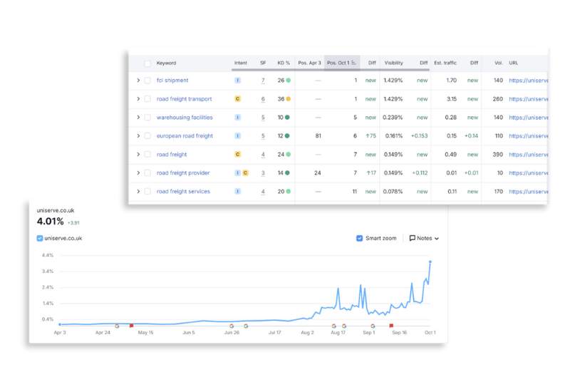Click the sort icon in Pos. Oct 1 header
Image resolution: width=570 pixels, height=392 pixels.
(x=353, y=63)
